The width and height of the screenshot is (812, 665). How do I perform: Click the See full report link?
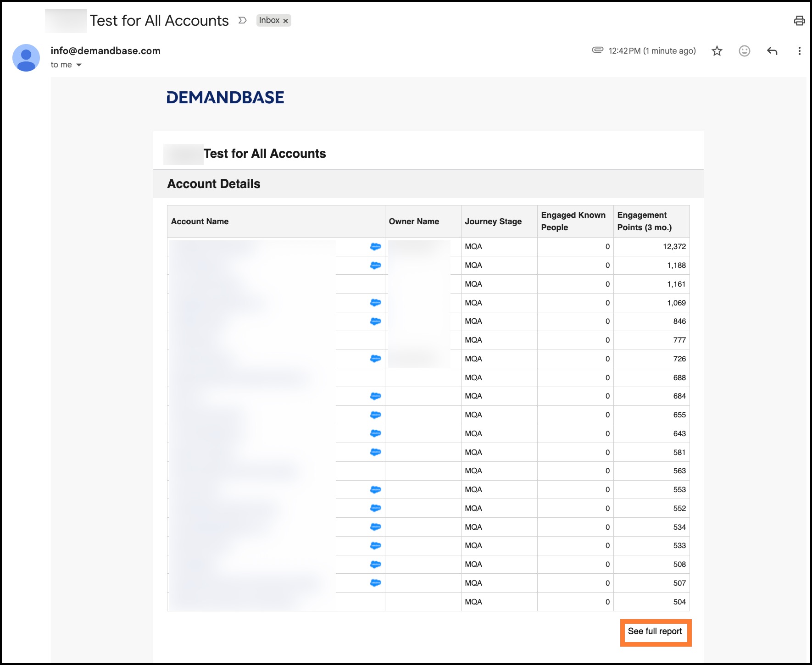655,632
